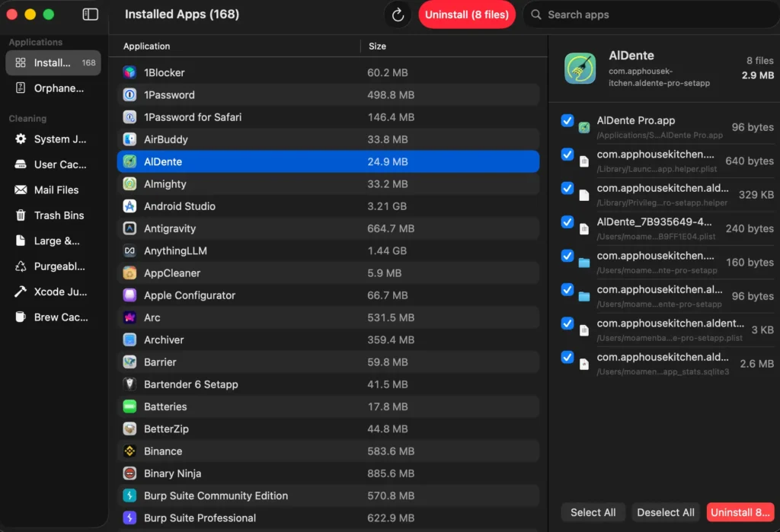
Task: Uncheck the AlDente Pro.app file
Action: tap(567, 121)
